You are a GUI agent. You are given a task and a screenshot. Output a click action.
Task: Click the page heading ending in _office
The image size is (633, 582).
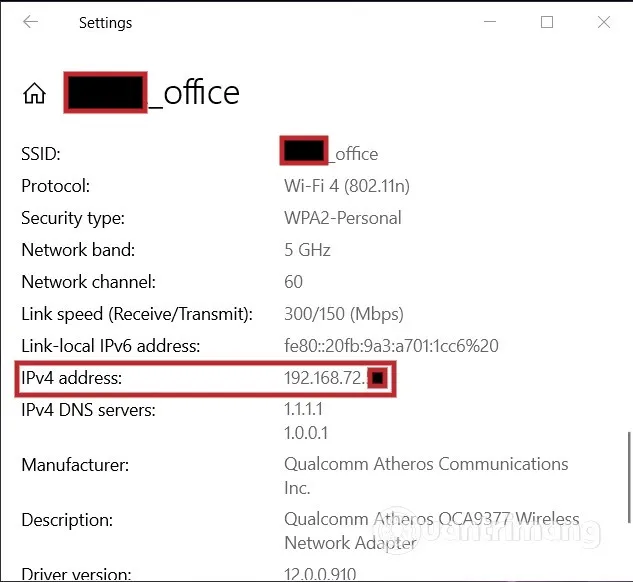(x=194, y=93)
